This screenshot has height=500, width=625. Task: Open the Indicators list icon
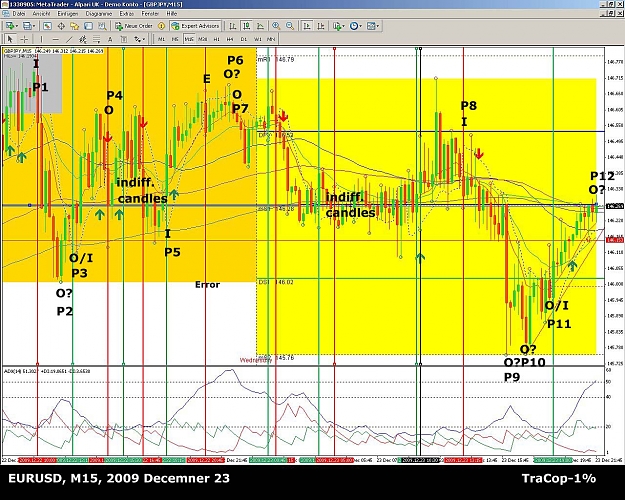tap(337, 26)
